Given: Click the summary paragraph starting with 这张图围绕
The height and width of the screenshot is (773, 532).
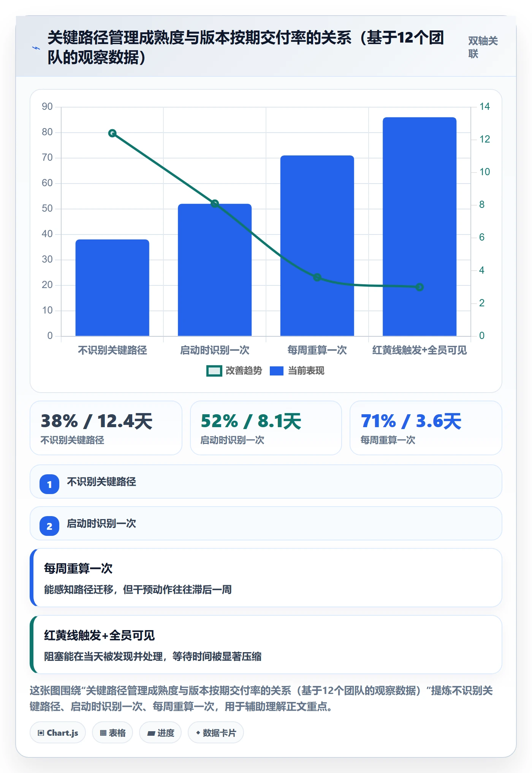Looking at the screenshot, I should [261, 698].
